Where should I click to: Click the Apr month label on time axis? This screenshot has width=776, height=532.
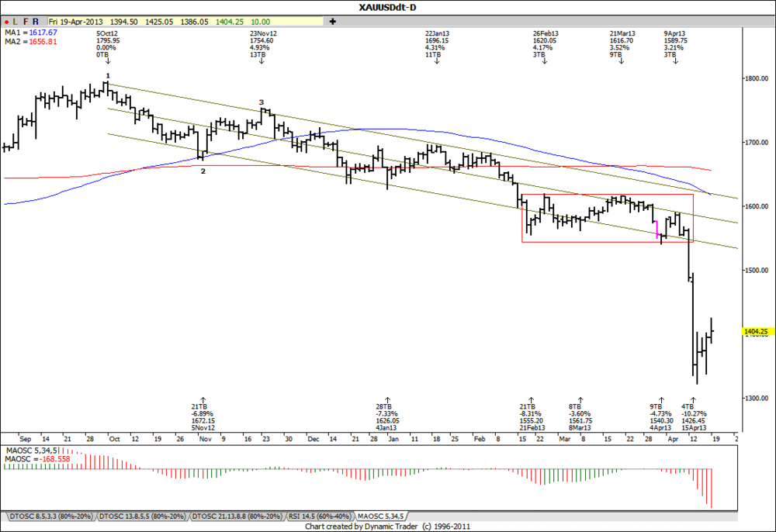point(673,439)
